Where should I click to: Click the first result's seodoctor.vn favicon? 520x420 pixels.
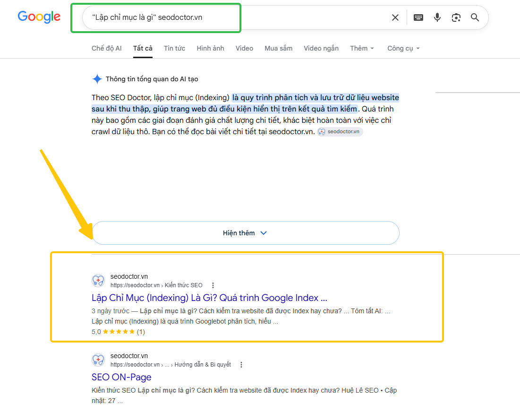[x=98, y=281]
